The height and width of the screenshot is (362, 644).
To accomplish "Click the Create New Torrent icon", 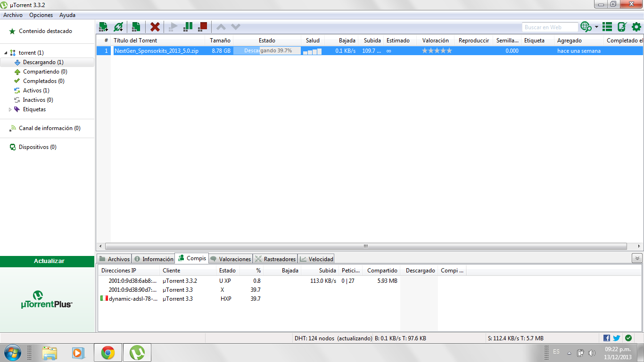I will 136,27.
